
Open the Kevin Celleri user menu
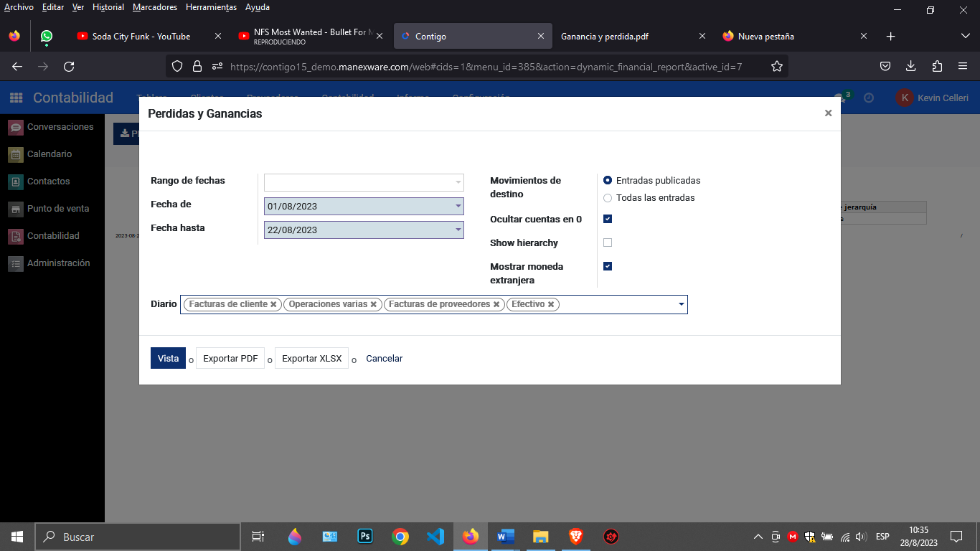pyautogui.click(x=933, y=98)
